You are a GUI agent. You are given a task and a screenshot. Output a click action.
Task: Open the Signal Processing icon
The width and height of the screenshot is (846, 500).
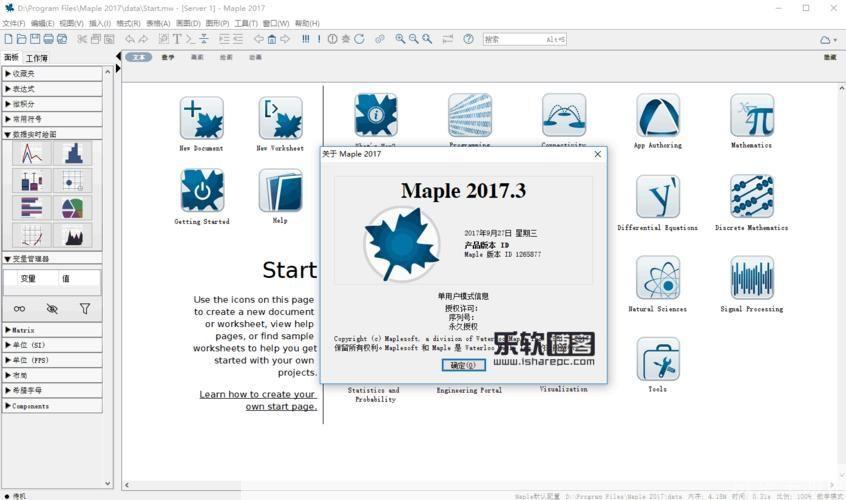pos(752,278)
